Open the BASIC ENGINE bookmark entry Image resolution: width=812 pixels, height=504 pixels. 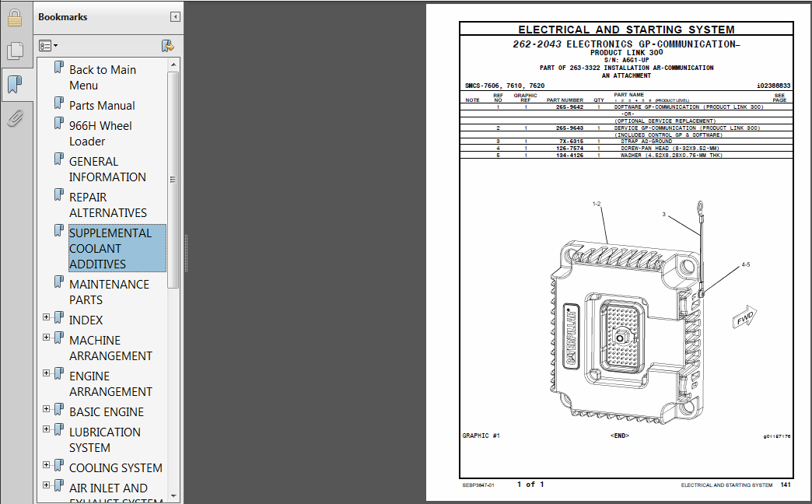click(106, 411)
